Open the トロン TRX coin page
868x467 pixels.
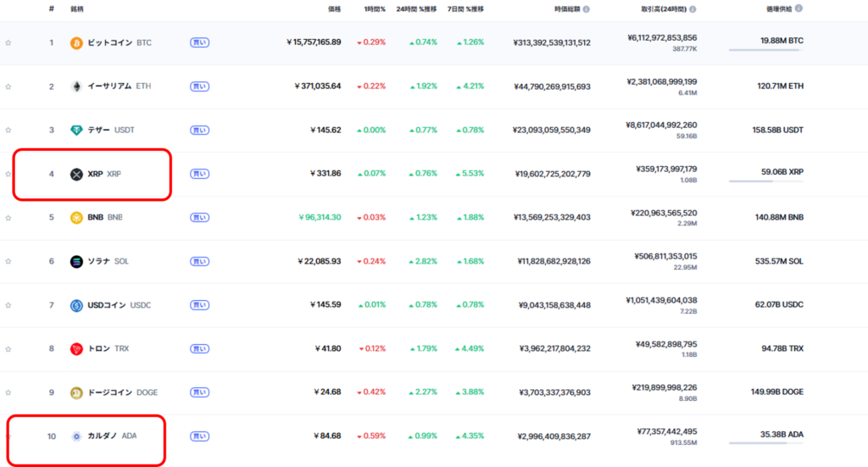click(x=108, y=348)
